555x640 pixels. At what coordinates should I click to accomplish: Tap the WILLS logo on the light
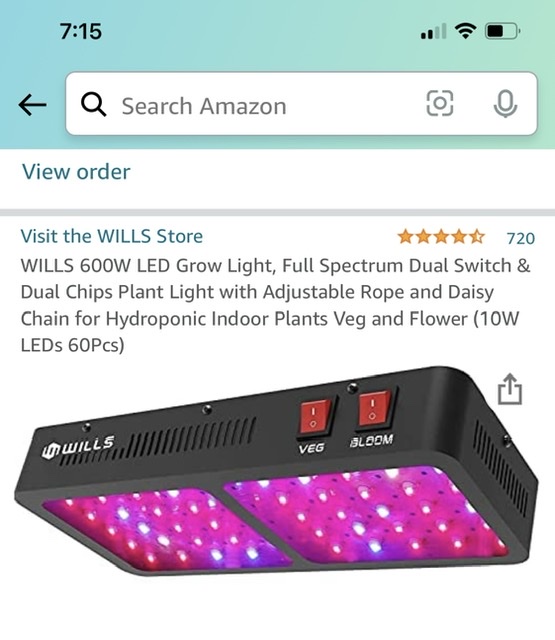tap(78, 447)
